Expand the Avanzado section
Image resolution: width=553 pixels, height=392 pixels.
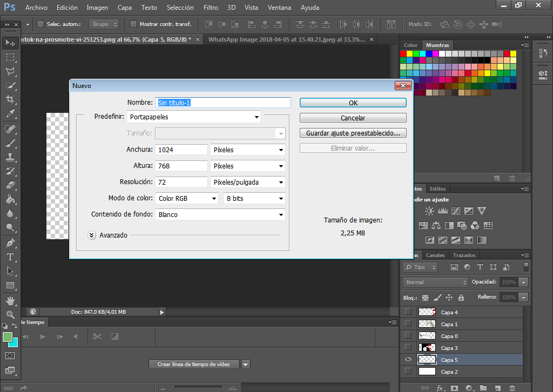(92, 235)
